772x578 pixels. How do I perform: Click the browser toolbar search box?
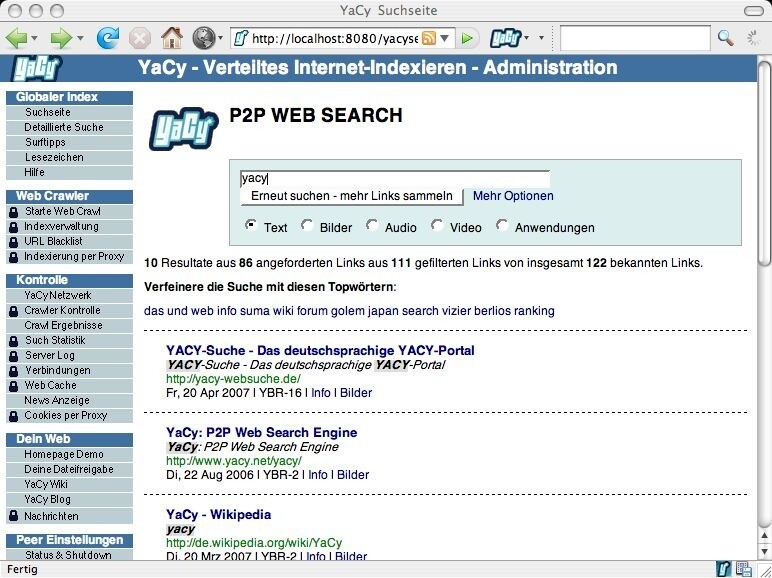[635, 38]
